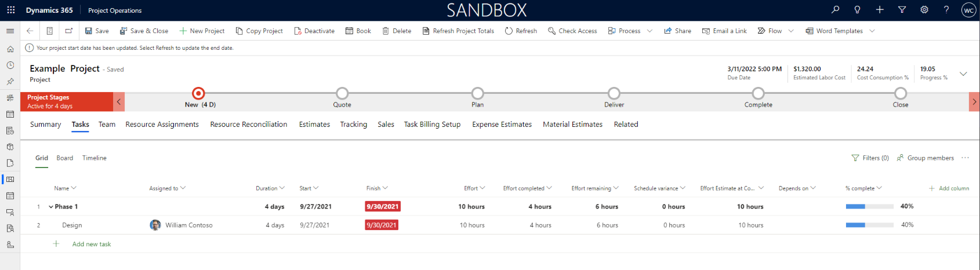Open the settings gear icon
The height and width of the screenshot is (270, 980).
click(924, 9)
